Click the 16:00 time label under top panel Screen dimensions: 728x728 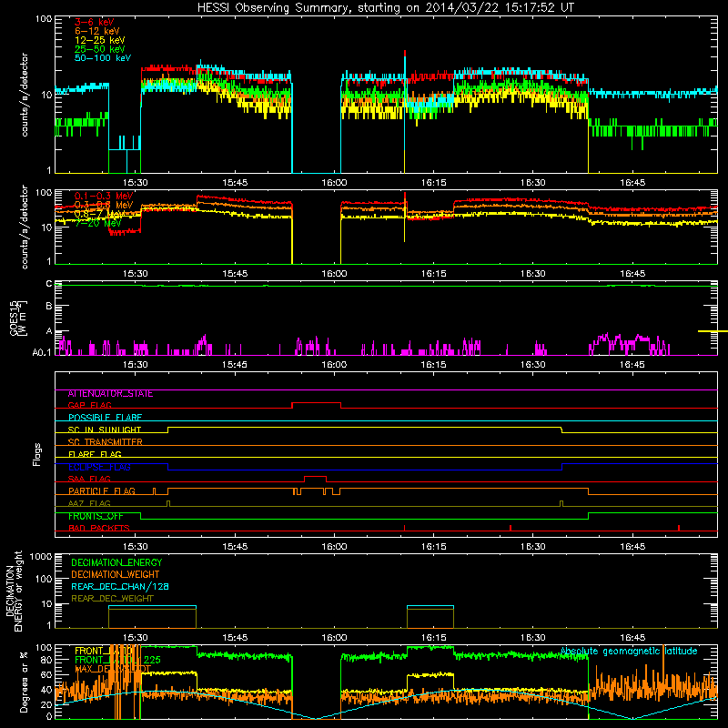(334, 183)
